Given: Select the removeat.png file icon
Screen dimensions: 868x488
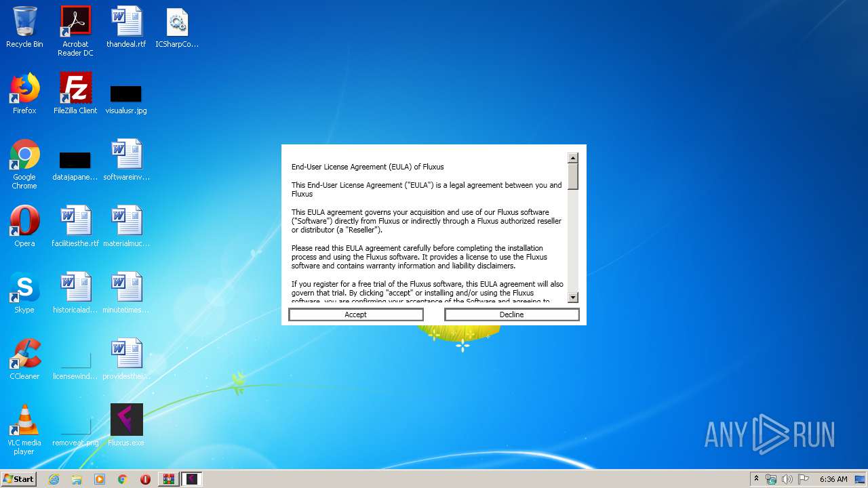Looking at the screenshot, I should [75, 432].
